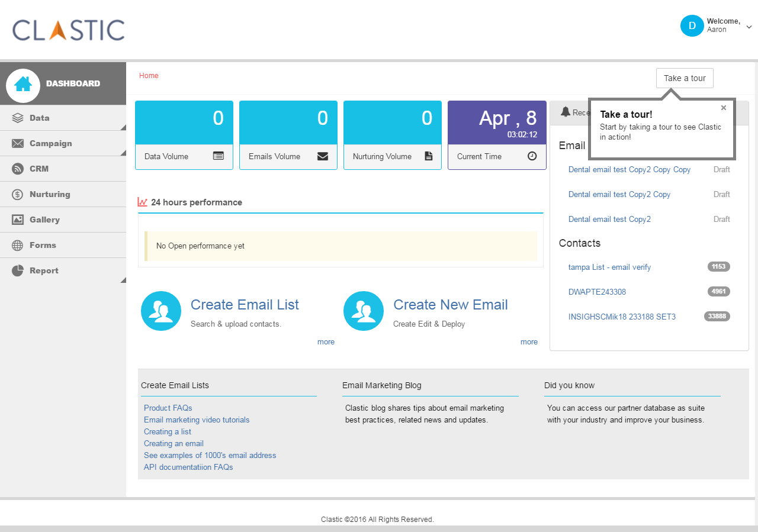Open Dental email test Copy2 Copy draft
The image size is (758, 532).
619,194
